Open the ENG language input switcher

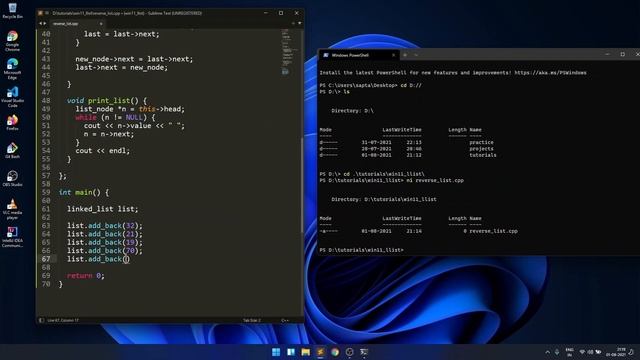click(569, 352)
